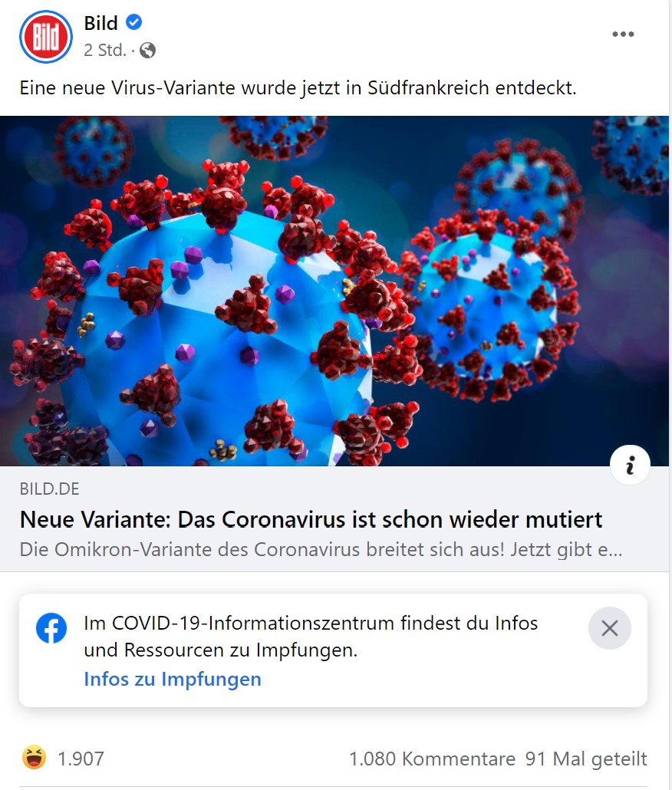Screen dimensions: 672x790
Task: Open the coronavirus article image
Action: coord(334,291)
